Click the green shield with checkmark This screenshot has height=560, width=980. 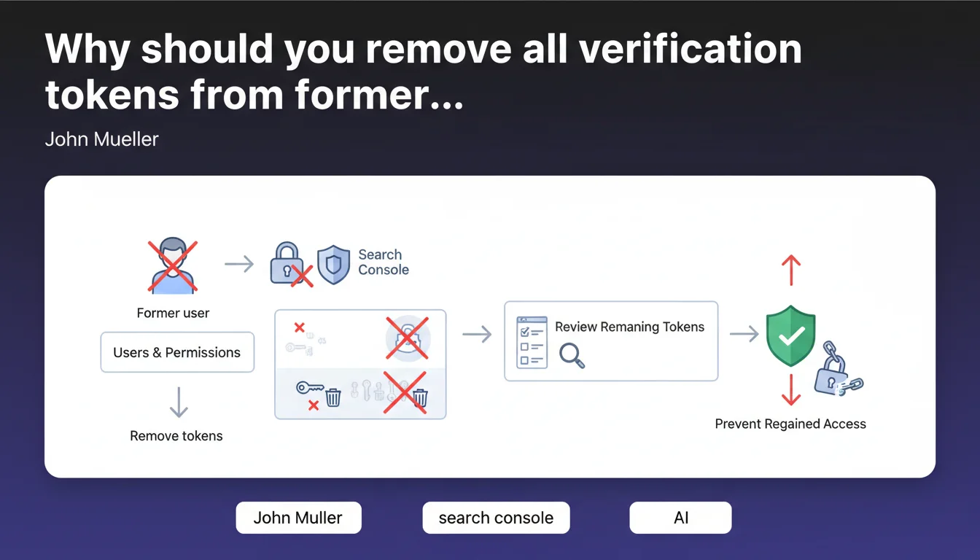coord(790,335)
